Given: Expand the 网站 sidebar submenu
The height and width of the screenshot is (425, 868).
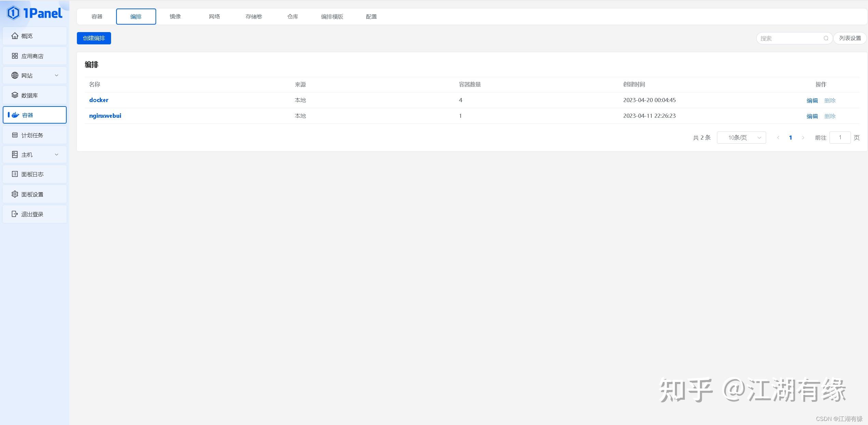Looking at the screenshot, I should 57,75.
